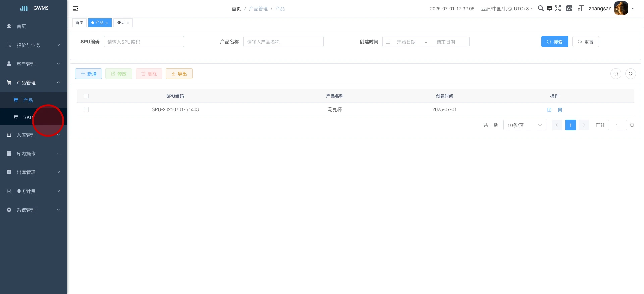Screen dimensions: 644x294
Task: Click the table refresh round icon
Action: pos(631,74)
